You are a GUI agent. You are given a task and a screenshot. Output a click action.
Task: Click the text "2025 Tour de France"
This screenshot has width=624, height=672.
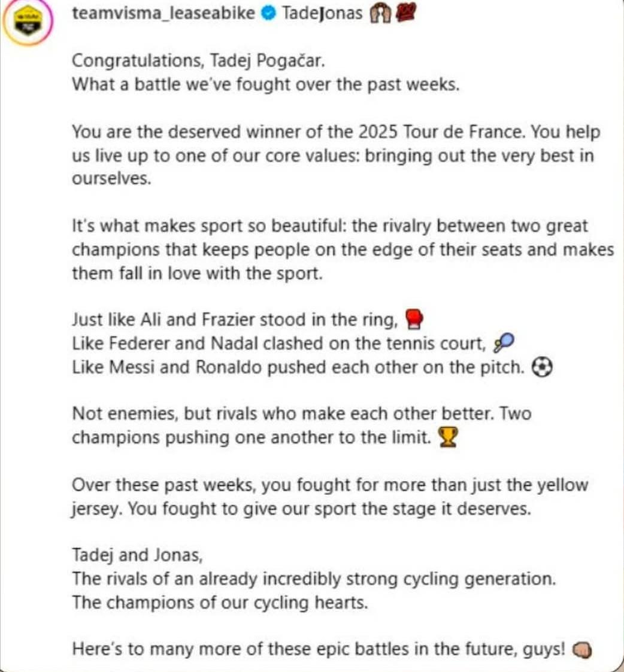443,131
